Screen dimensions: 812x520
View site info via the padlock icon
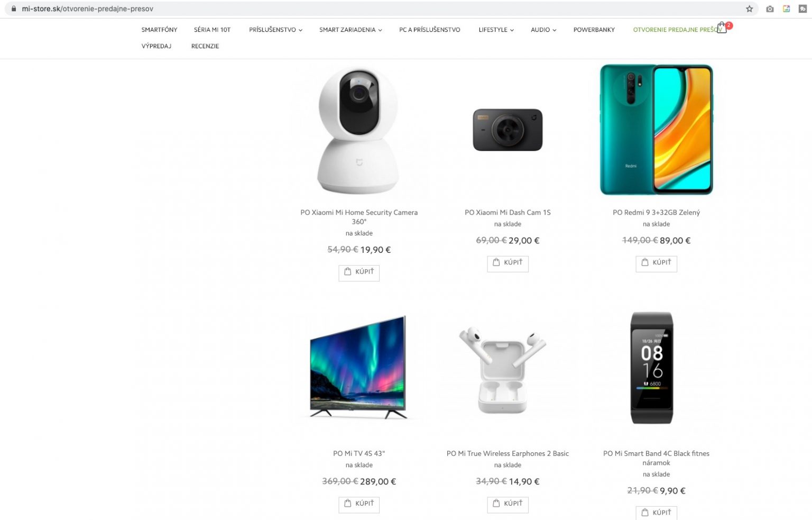click(14, 9)
